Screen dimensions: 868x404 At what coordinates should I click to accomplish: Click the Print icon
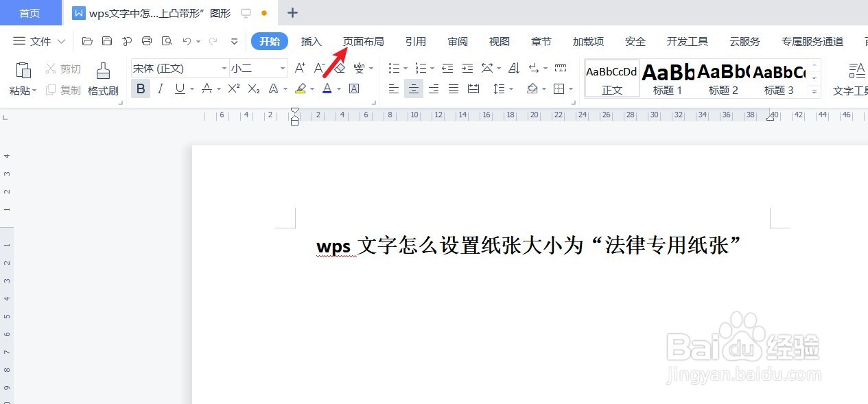tap(147, 41)
